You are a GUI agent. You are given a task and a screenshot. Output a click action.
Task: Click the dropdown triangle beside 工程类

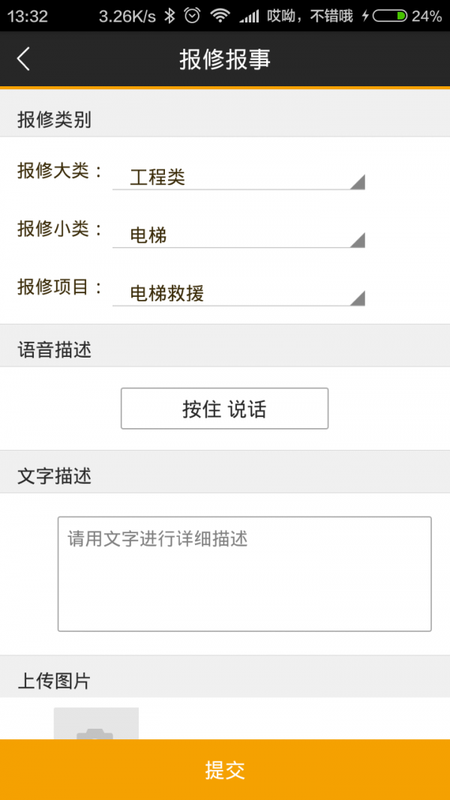pos(358,182)
